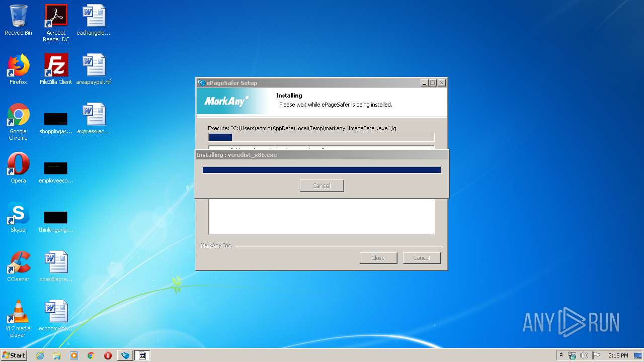Open VLC media player shortcut
Viewport: 644px width, 362px height.
point(18,319)
